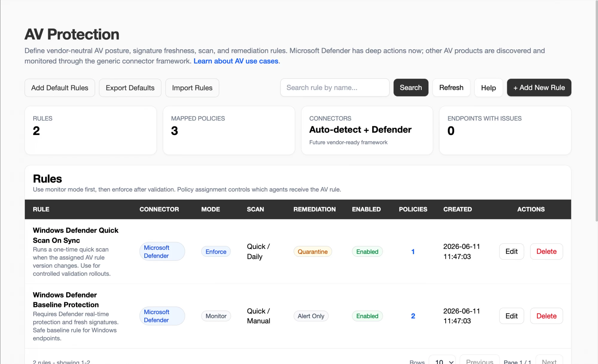Open Export Defaults
Screen dimensions: 598x364
point(130,88)
